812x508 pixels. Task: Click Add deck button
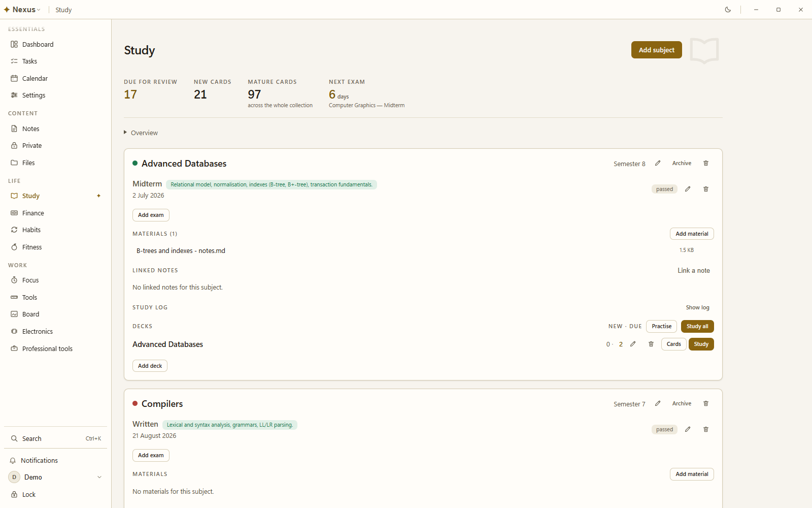pyautogui.click(x=150, y=366)
